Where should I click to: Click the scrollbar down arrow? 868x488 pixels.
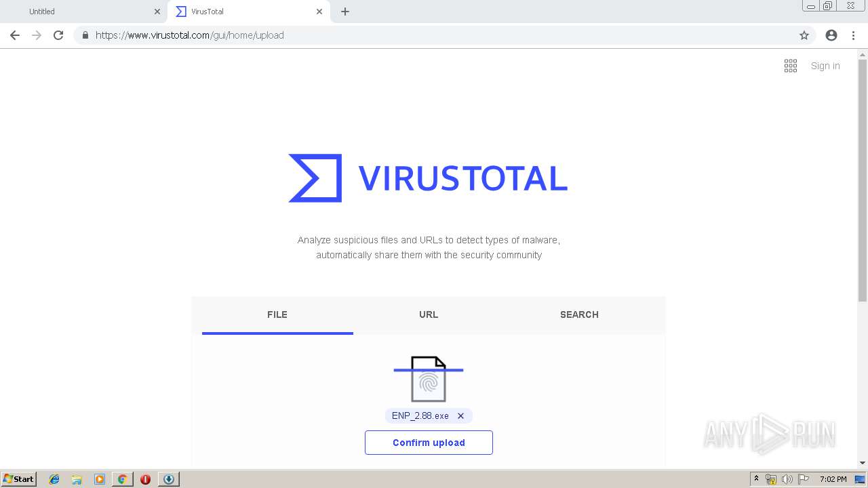[863, 463]
